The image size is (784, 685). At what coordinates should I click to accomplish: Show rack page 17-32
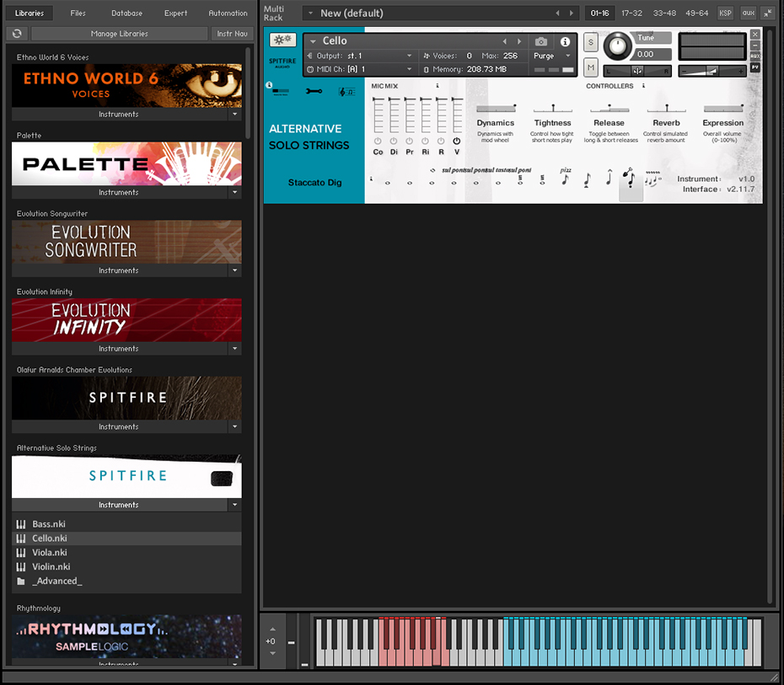click(632, 13)
